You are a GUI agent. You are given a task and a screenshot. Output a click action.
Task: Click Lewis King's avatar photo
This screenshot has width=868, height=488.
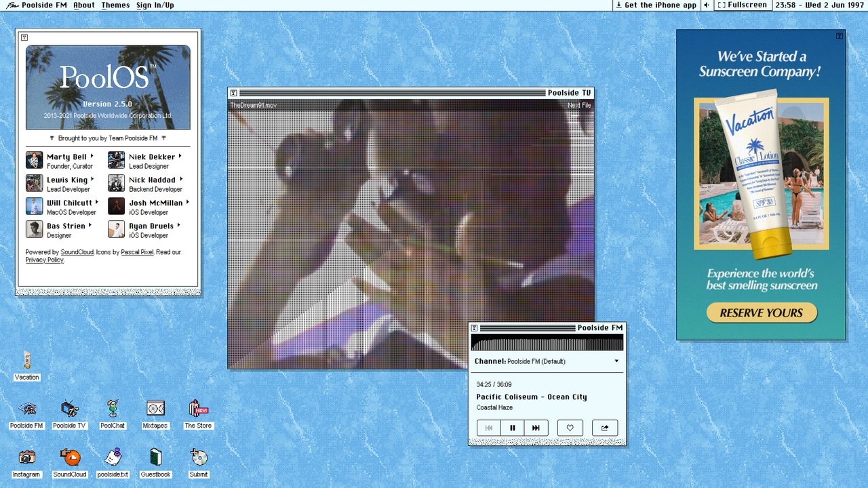coord(35,183)
